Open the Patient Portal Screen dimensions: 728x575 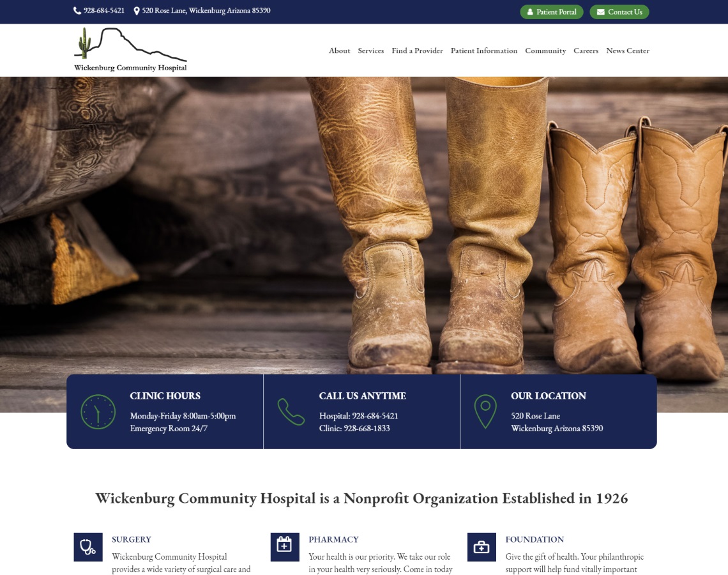[551, 12]
